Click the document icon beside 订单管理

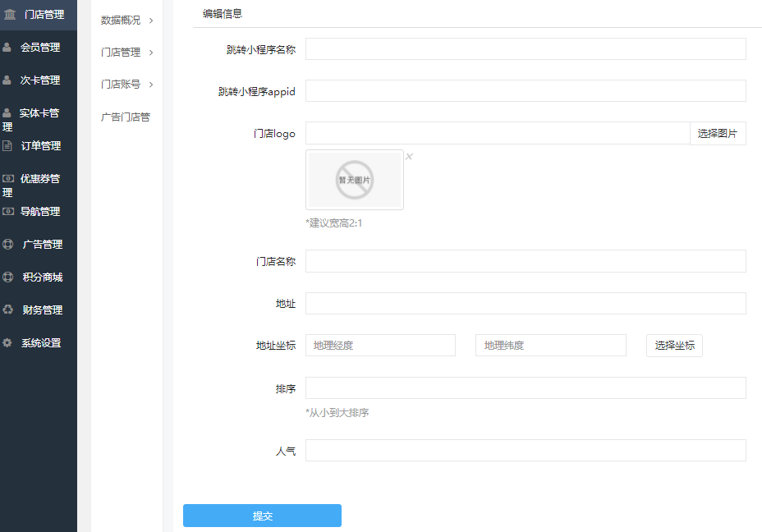[7, 146]
